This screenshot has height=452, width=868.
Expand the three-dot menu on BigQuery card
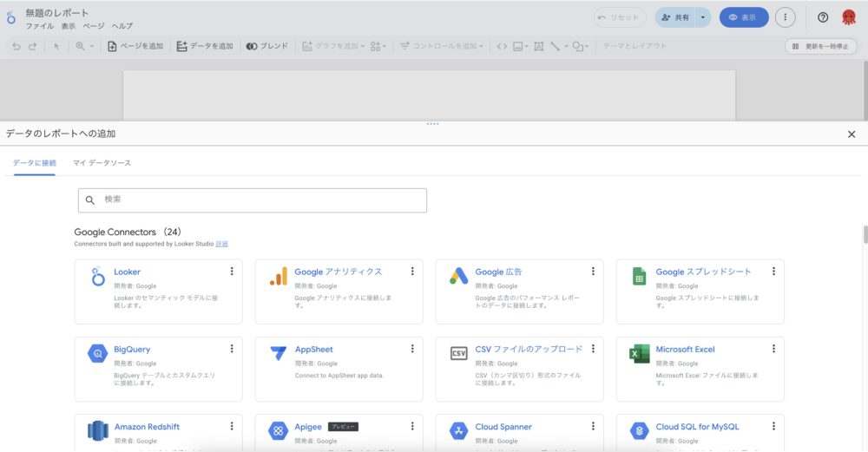(232, 349)
